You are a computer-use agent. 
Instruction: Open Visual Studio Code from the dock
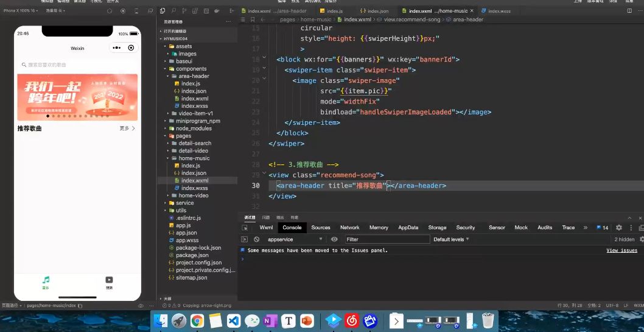[234, 320]
